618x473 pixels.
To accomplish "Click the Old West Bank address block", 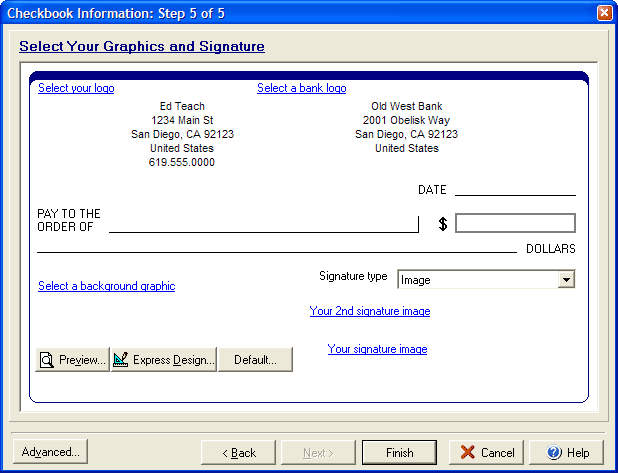I will point(406,127).
